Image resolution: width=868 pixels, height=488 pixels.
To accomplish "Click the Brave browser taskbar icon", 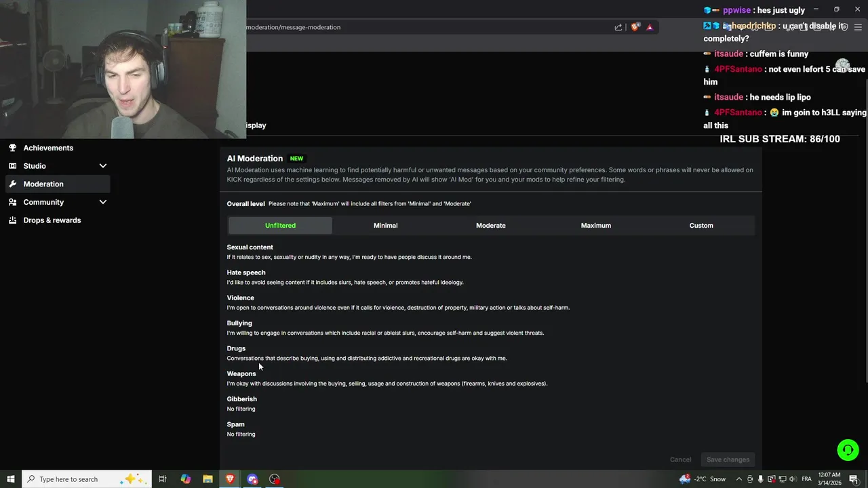I will pyautogui.click(x=230, y=479).
